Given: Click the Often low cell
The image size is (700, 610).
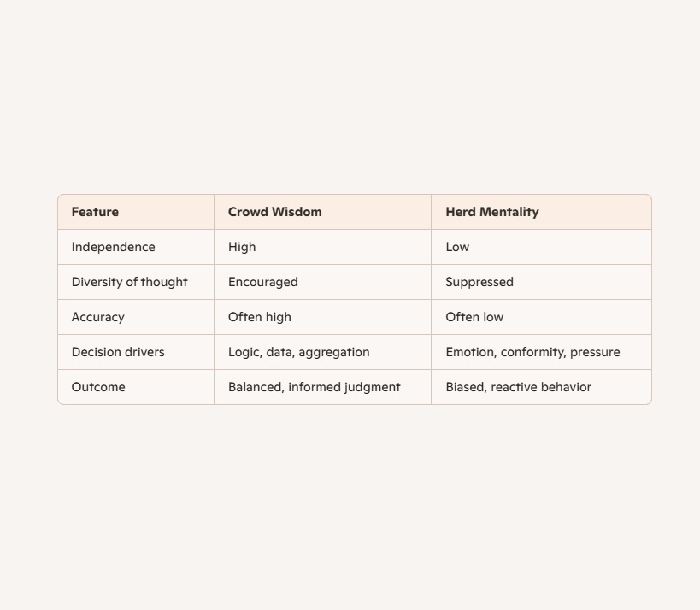Looking at the screenshot, I should click(474, 317).
